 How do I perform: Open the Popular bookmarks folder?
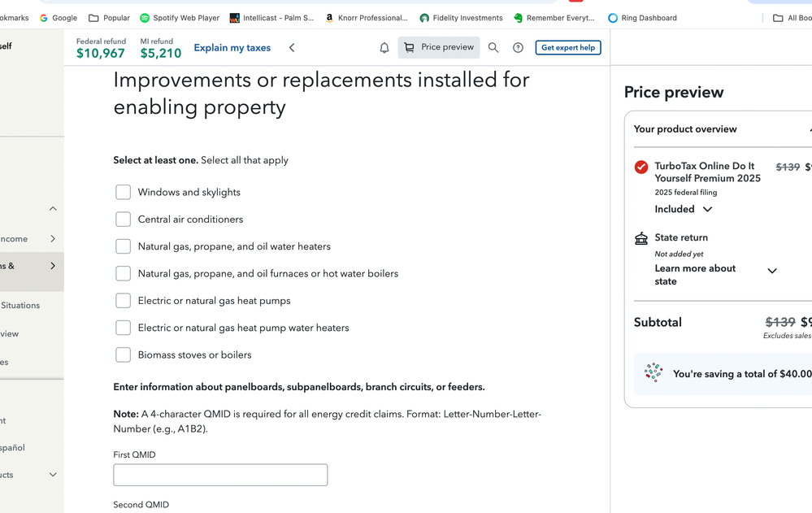(109, 18)
